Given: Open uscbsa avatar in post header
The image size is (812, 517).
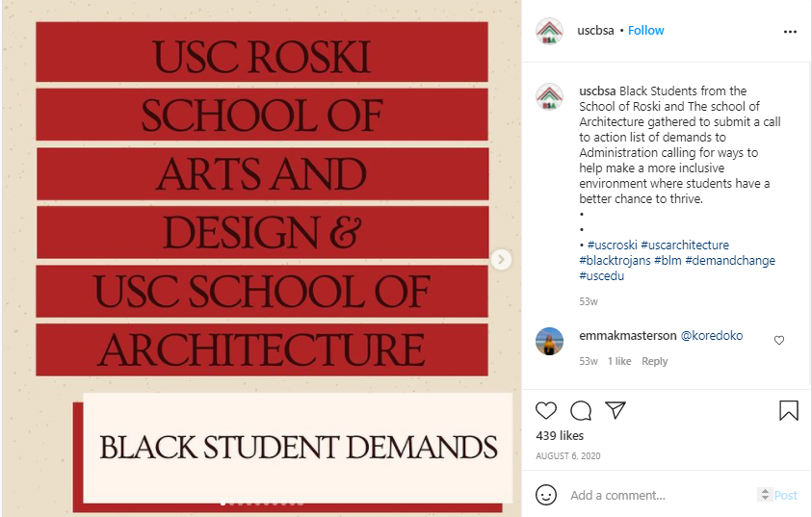Looking at the screenshot, I should pyautogui.click(x=549, y=31).
